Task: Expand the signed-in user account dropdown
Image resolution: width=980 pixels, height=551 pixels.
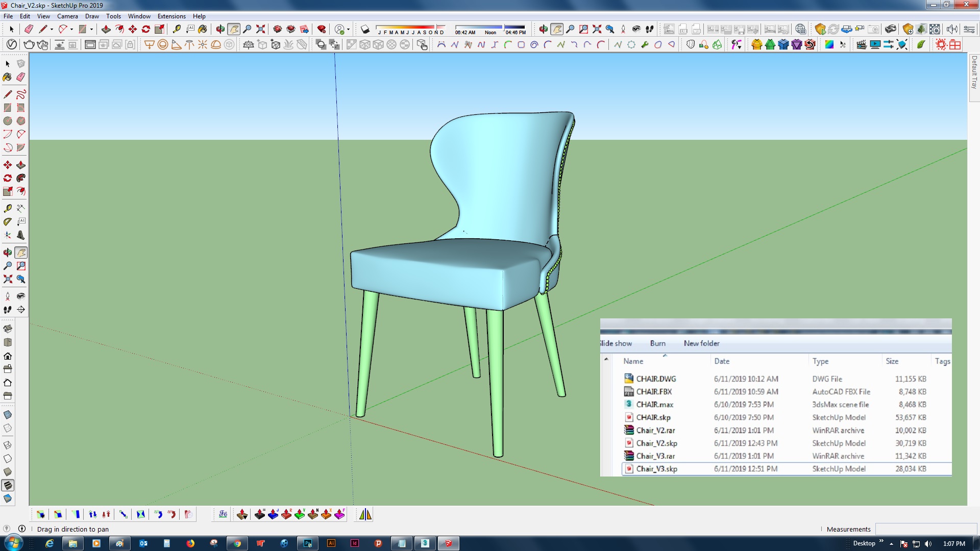Action: tap(348, 29)
